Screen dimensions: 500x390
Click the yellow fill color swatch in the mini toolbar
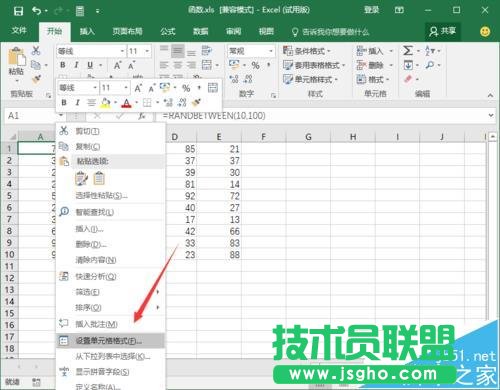click(x=106, y=103)
